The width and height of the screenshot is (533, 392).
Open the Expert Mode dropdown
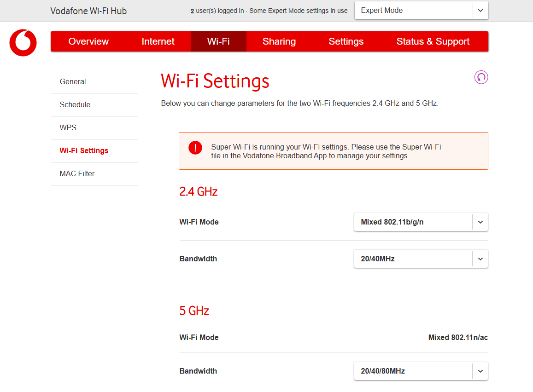[421, 11]
